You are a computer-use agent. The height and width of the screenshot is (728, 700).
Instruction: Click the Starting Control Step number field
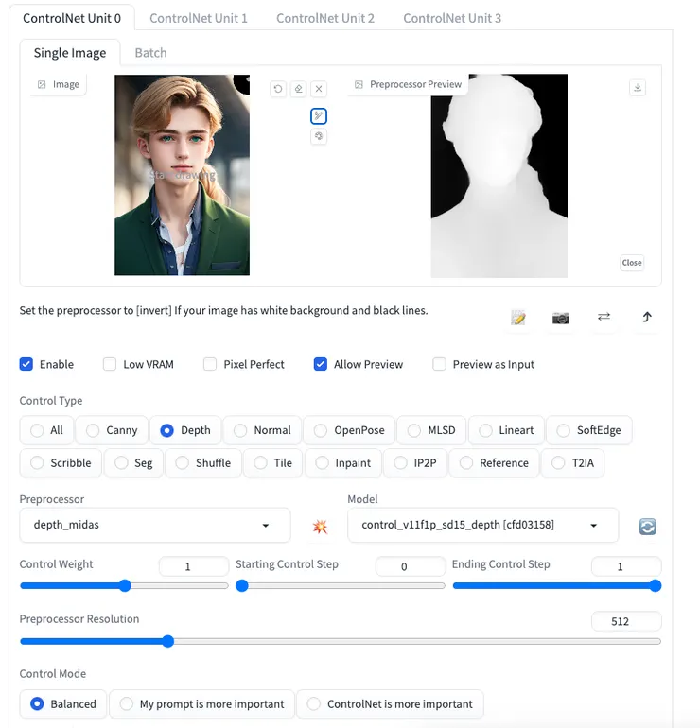pos(411,566)
